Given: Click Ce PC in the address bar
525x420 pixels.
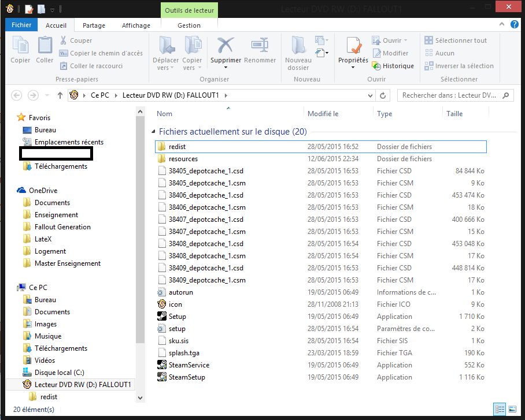Looking at the screenshot, I should [100, 95].
